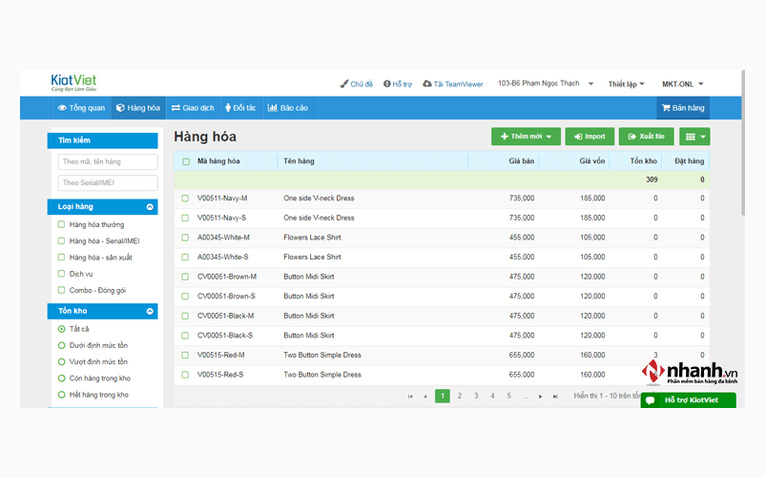Enable the Dịch vụ filter checkbox
Image resolution: width=765 pixels, height=478 pixels.
pos(61,274)
